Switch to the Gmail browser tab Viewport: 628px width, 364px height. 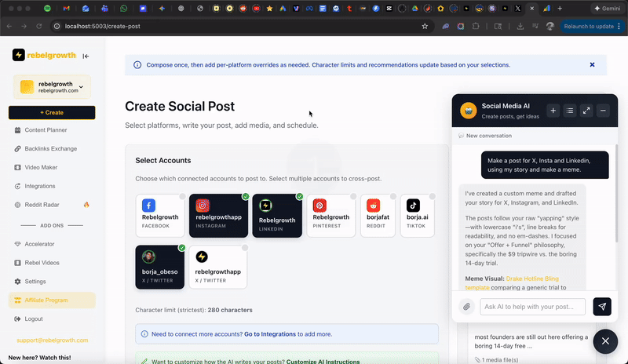tap(67, 9)
